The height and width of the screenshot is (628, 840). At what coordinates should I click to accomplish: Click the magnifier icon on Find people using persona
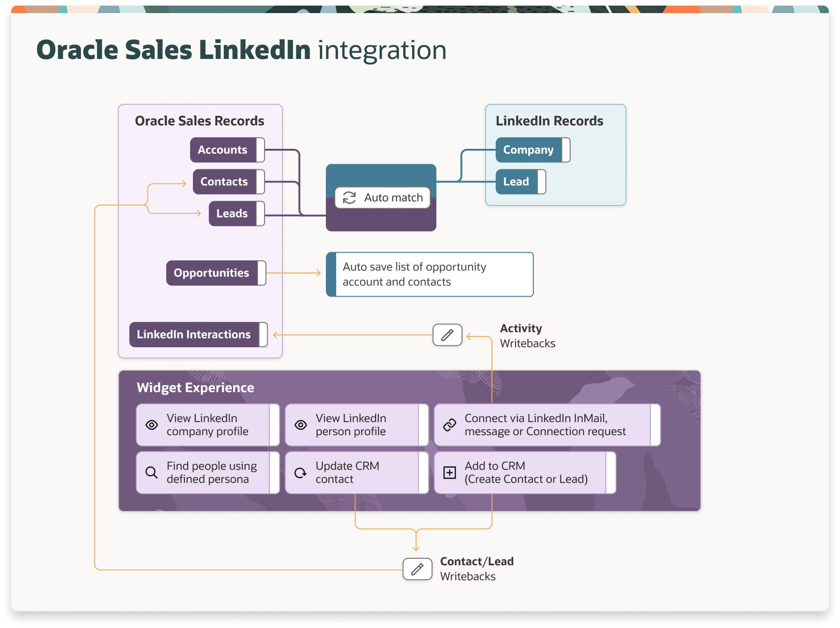pyautogui.click(x=151, y=473)
